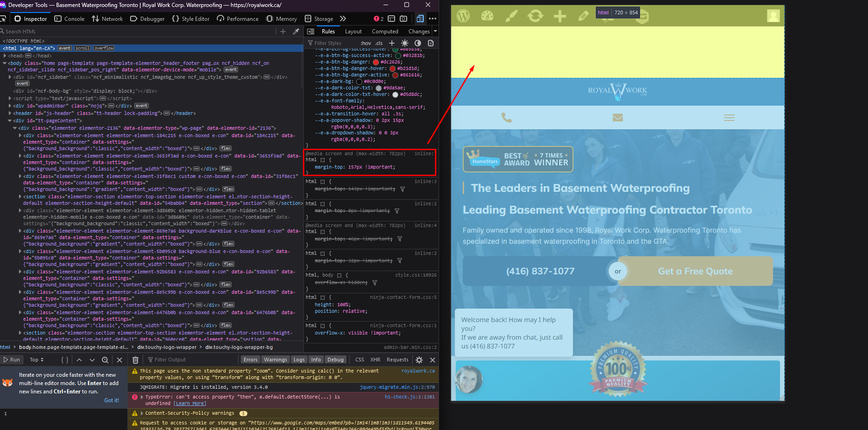Screen dimensions: 868x430
Task: Open sidebar tabs overflow dropdown arrow
Action: click(435, 32)
